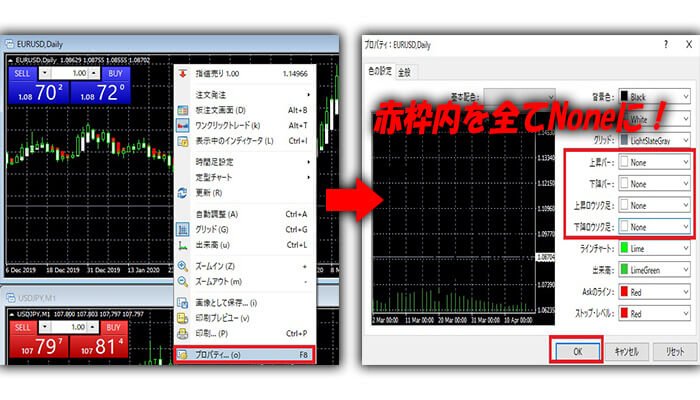Select 指値売り 1.00 menu entry

click(245, 74)
